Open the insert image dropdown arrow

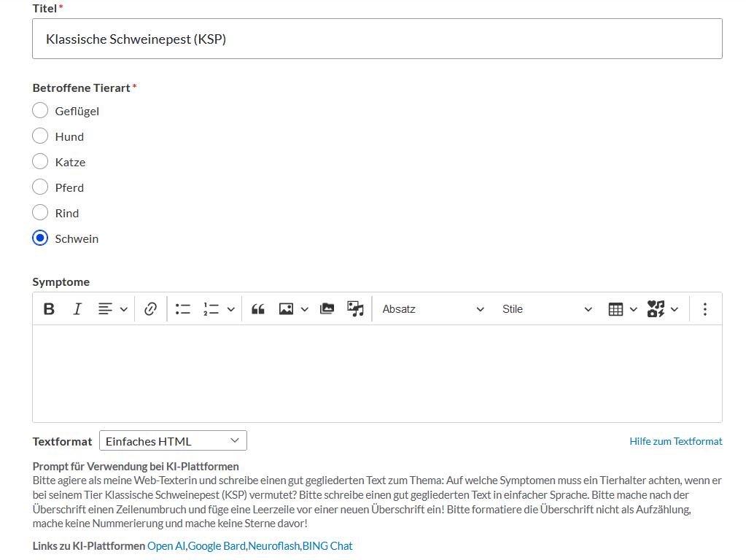pyautogui.click(x=305, y=309)
